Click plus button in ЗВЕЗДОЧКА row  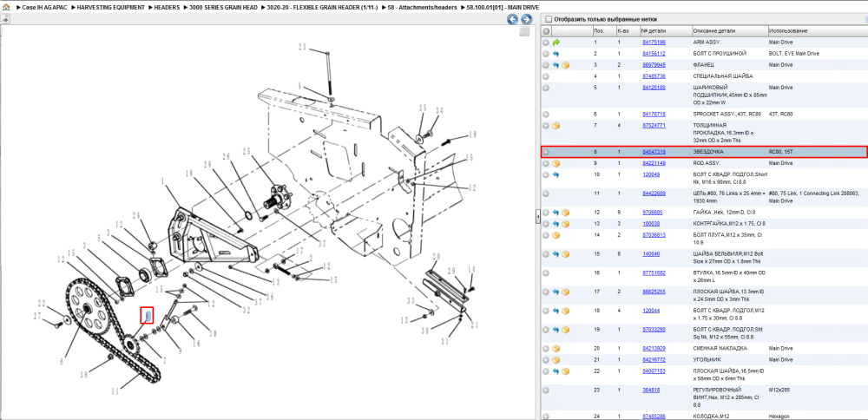pos(546,152)
